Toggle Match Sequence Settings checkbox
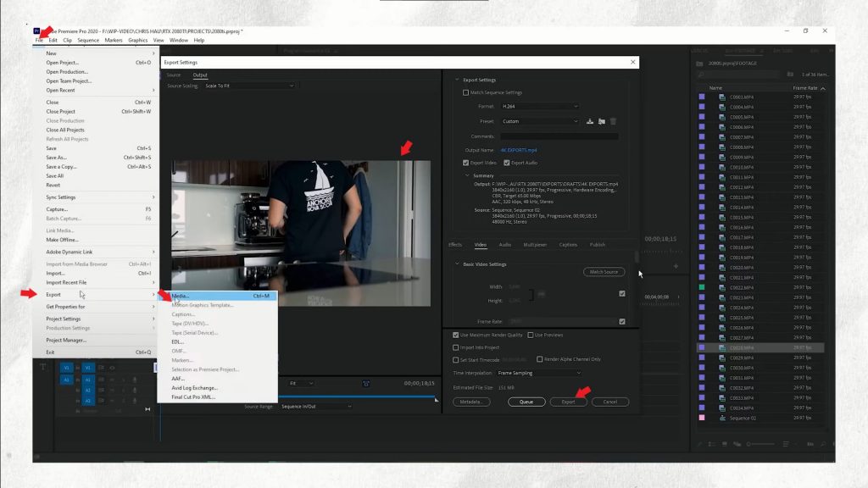The width and height of the screenshot is (868, 488). tap(465, 93)
